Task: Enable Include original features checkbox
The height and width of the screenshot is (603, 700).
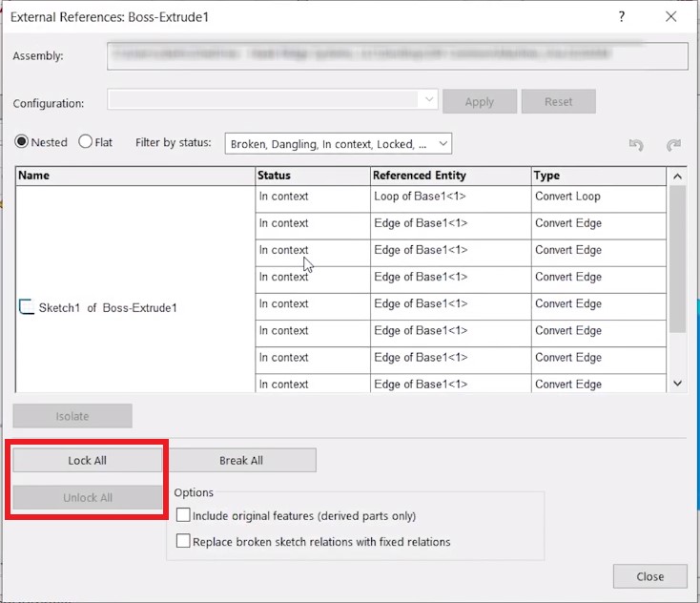Action: tap(184, 516)
